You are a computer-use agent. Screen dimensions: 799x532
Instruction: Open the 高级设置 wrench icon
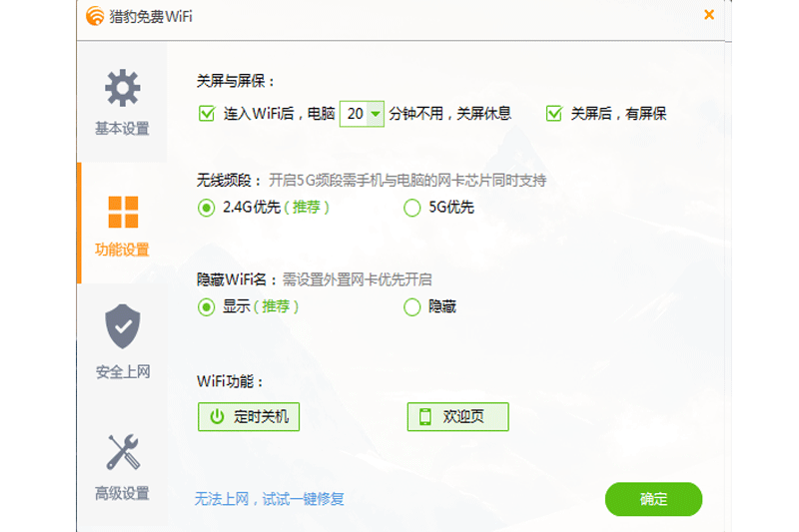123,452
